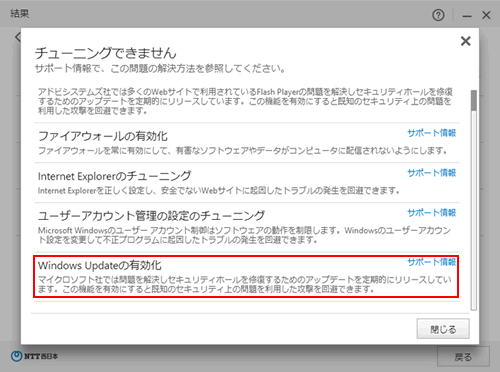Click the NTT西日本 logo
This screenshot has height=372, width=500.
[34, 356]
